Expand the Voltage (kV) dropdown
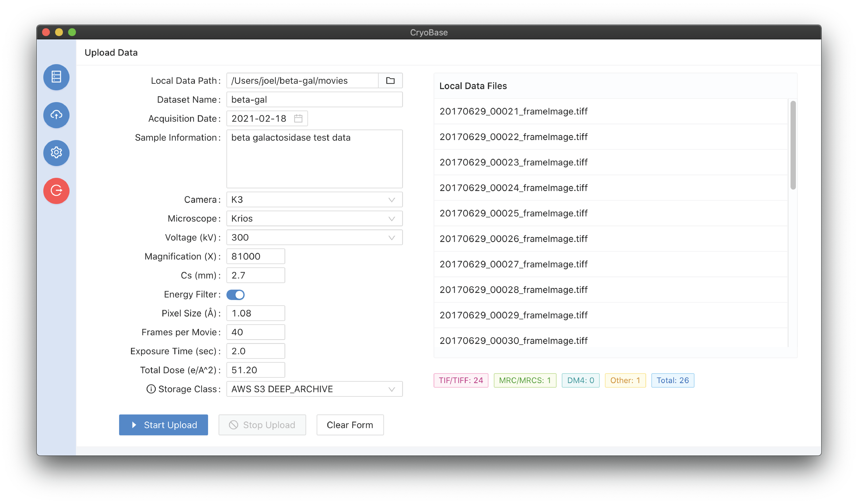Image resolution: width=858 pixels, height=504 pixels. (314, 238)
